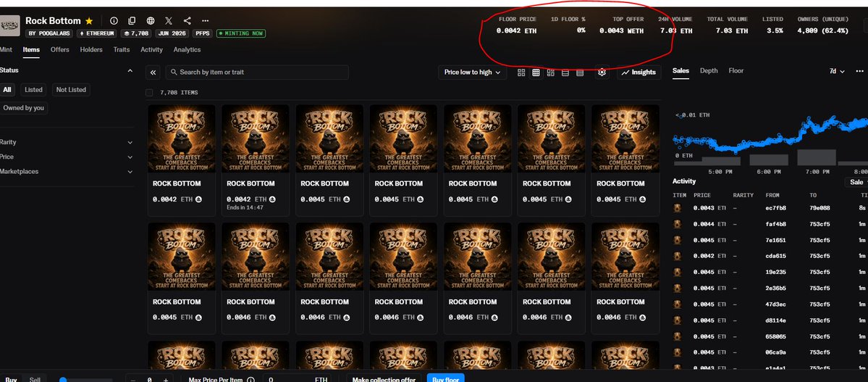The width and height of the screenshot is (868, 382).
Task: Switch to large grid view icon
Action: [521, 72]
